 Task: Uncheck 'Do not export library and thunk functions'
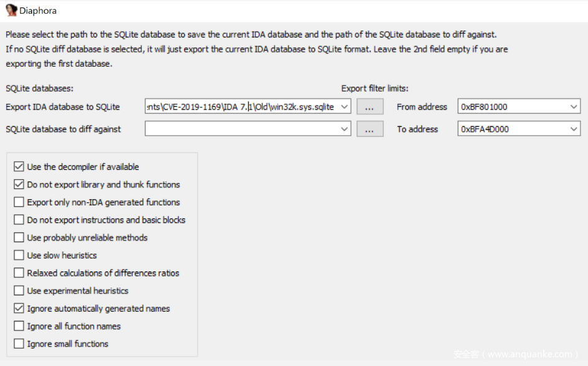(19, 185)
